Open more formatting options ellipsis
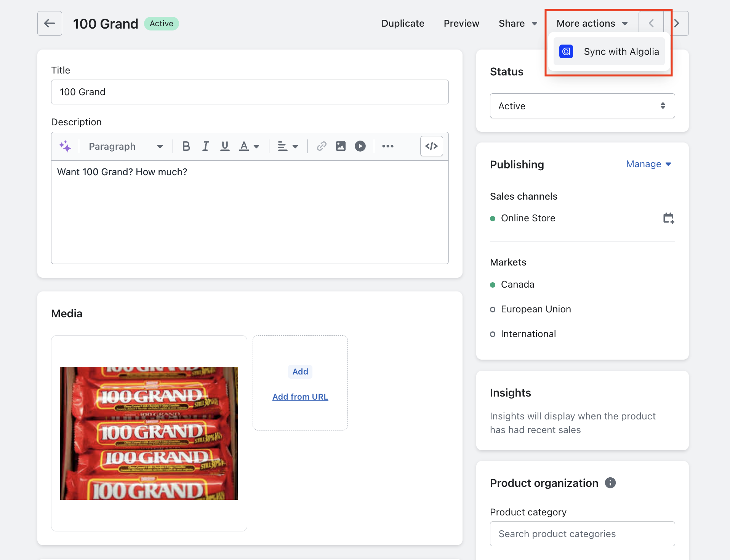 [388, 146]
